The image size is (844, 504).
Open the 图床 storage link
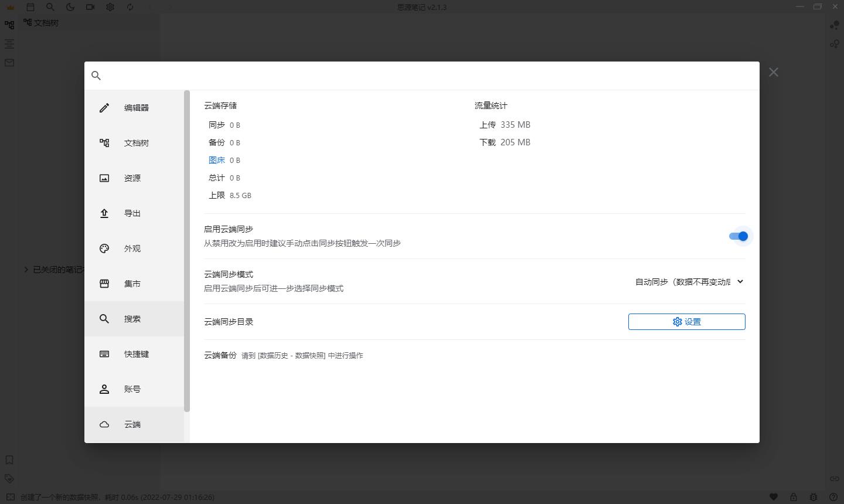click(x=217, y=159)
